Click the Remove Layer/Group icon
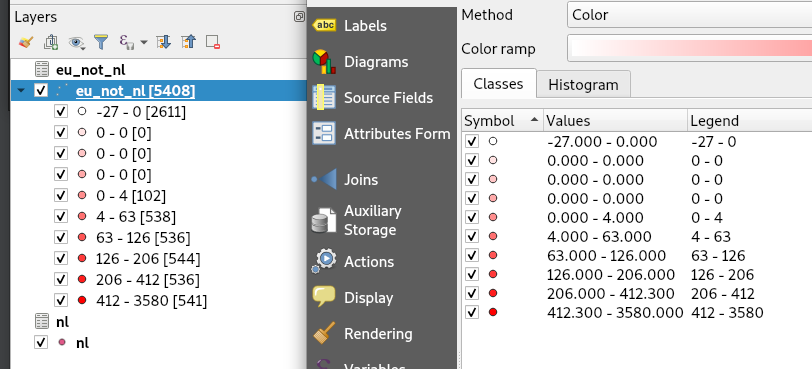The width and height of the screenshot is (812, 369). tap(213, 42)
